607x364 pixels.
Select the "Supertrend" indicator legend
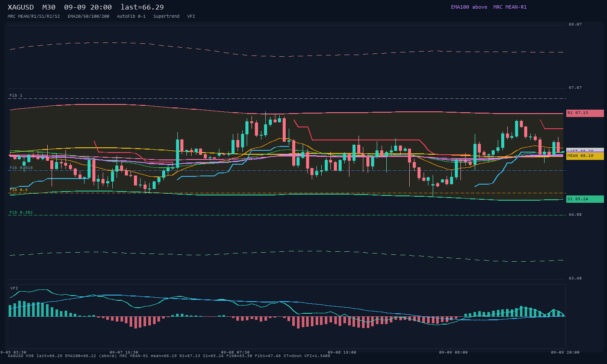[x=166, y=16]
